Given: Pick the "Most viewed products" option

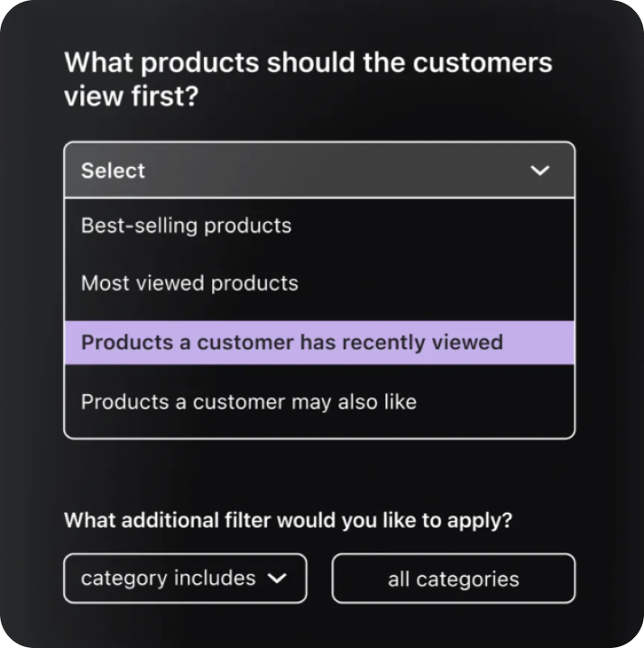Looking at the screenshot, I should [189, 283].
